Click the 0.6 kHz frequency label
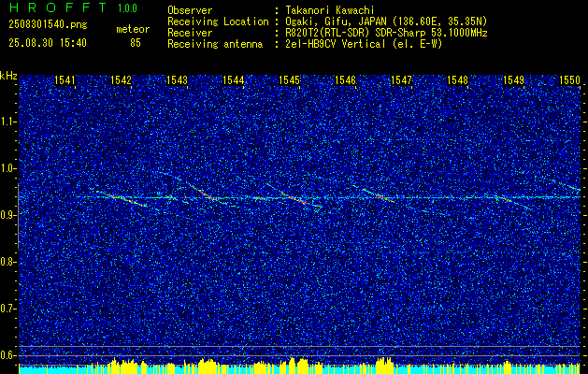Screen dimensions: 588x374 click(x=8, y=355)
